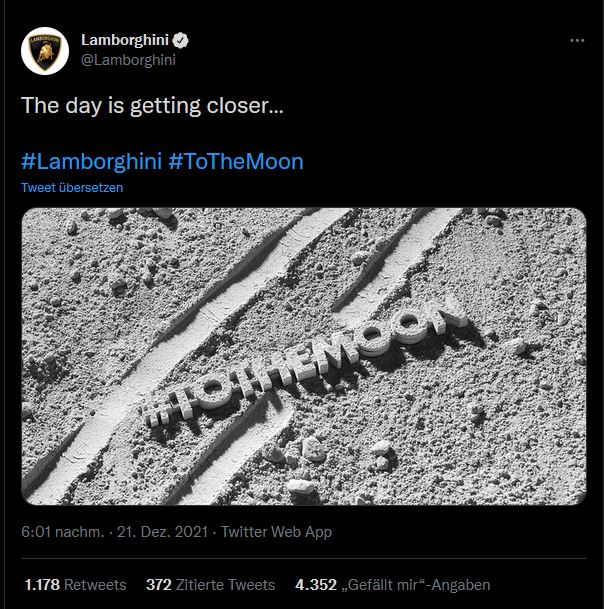Open the Lamborghini profile avatar
604x609 pixels.
(45, 50)
